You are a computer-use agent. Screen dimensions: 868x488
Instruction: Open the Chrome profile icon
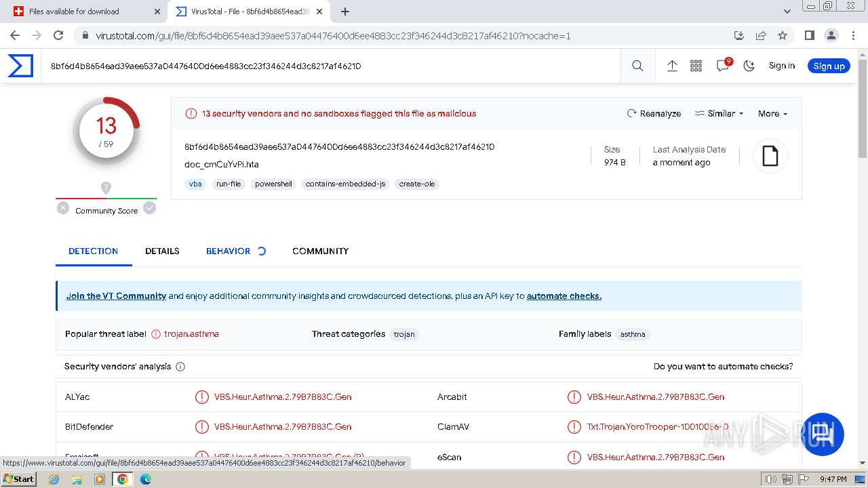click(831, 35)
